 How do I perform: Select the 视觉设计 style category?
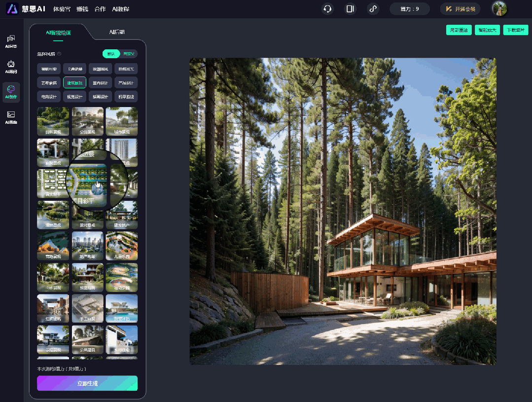click(x=74, y=96)
